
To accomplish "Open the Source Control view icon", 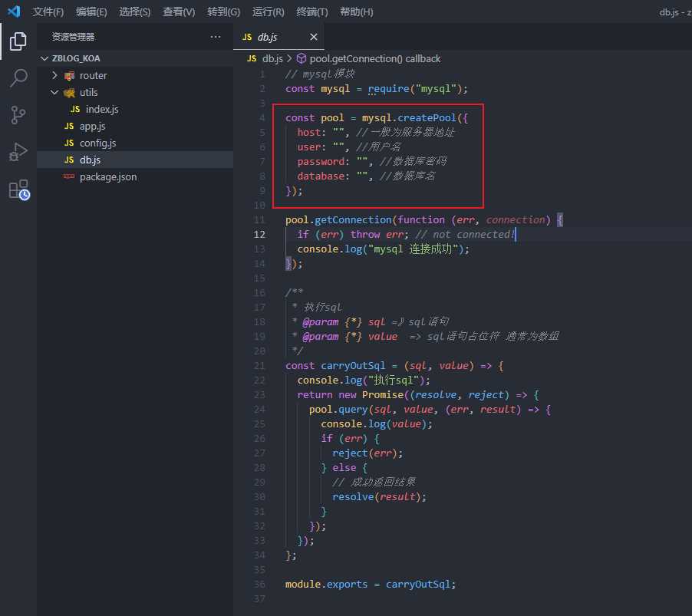I will tap(18, 115).
